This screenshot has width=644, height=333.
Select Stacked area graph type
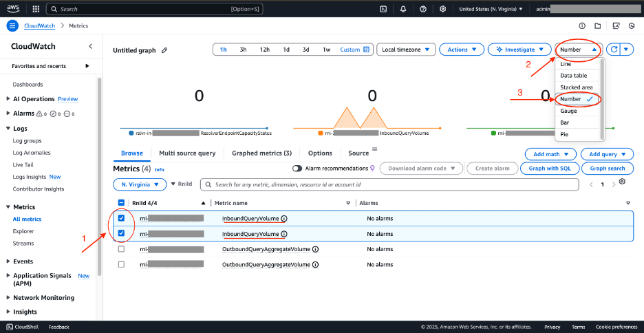tap(577, 87)
